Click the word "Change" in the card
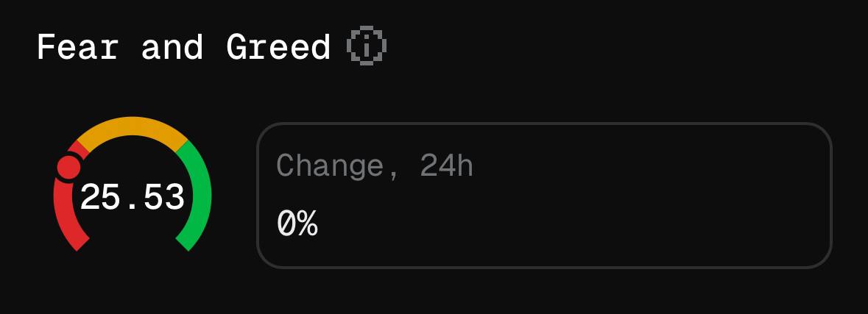 (x=329, y=166)
